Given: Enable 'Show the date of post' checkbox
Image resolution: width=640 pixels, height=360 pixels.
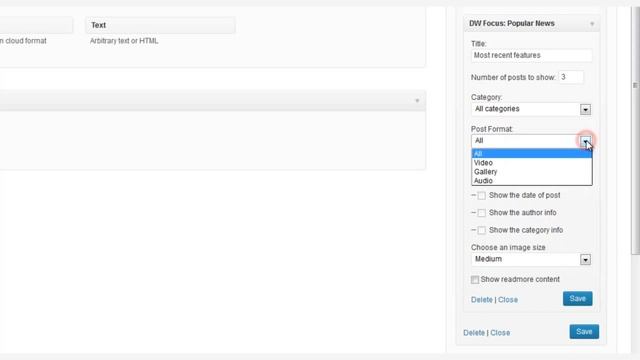Looking at the screenshot, I should (482, 196).
